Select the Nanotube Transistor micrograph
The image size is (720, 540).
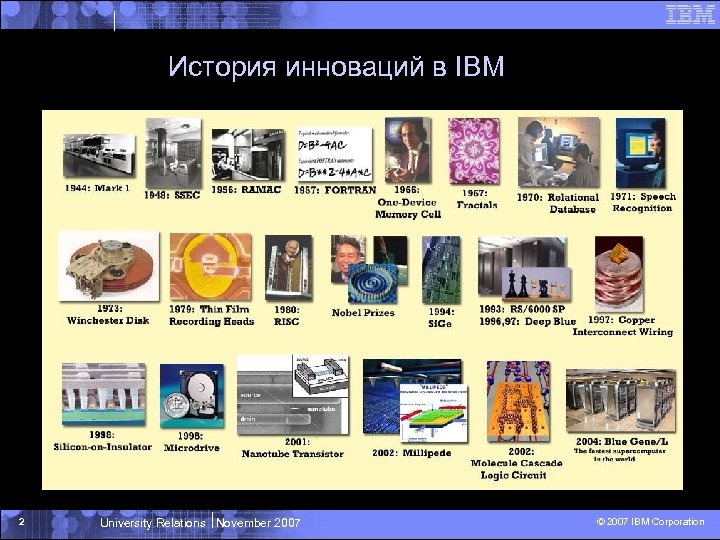292,395
